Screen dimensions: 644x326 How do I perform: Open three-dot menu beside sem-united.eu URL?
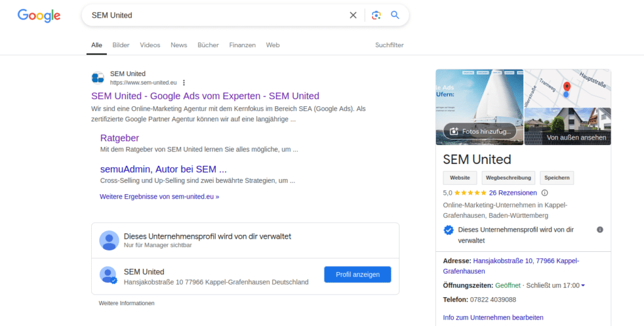[184, 83]
